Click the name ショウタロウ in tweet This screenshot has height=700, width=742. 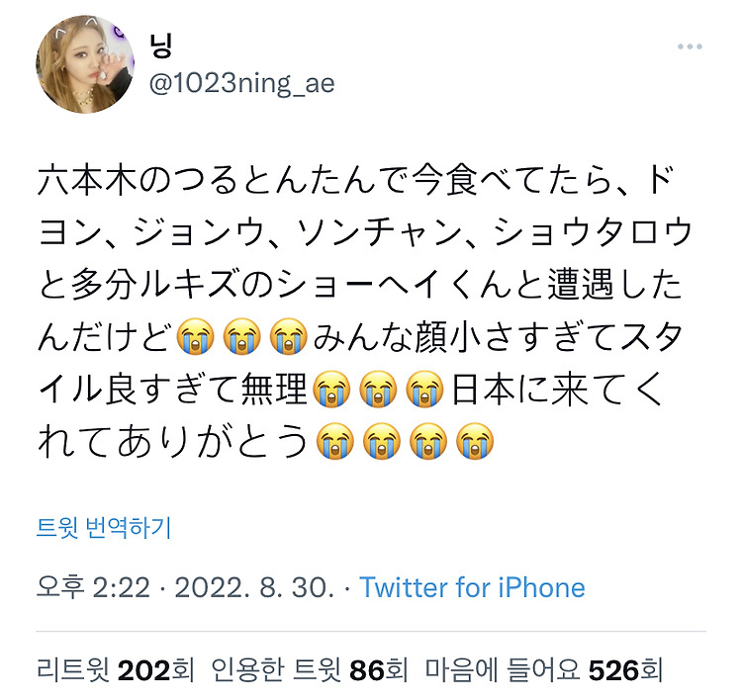(593, 233)
